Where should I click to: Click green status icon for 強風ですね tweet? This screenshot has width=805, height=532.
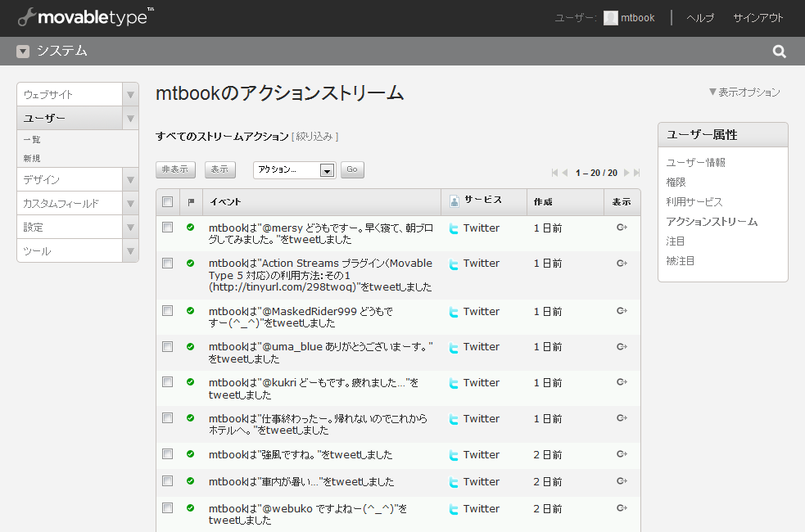coord(191,453)
